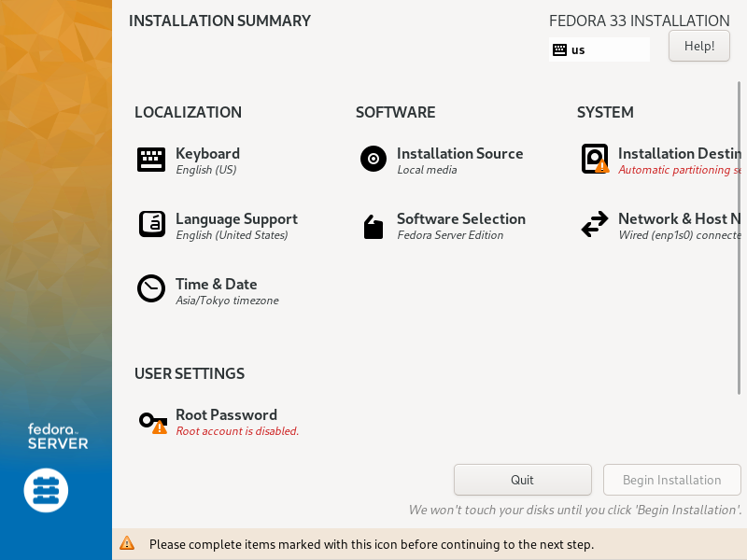Screen dimensions: 747x560
Task: Click the Installation Source disc icon
Action: (373, 159)
